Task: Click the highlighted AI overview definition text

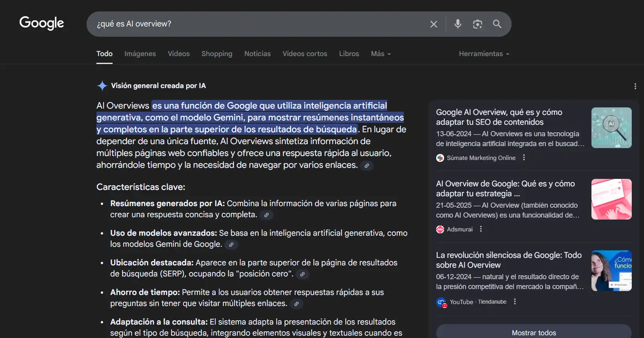Action: 250,118
